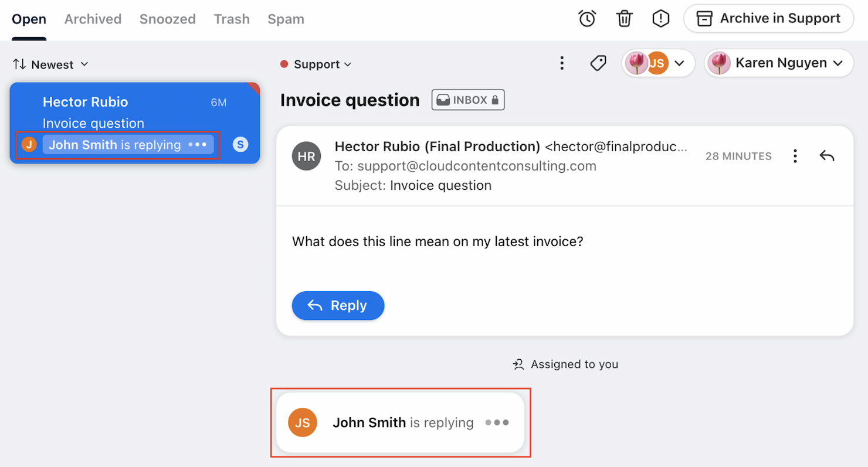Click the INBOX badge with lock
868x467 pixels.
coord(468,100)
